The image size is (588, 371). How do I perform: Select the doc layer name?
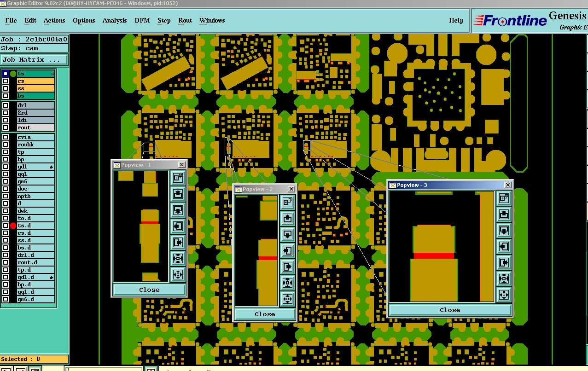pyautogui.click(x=36, y=189)
